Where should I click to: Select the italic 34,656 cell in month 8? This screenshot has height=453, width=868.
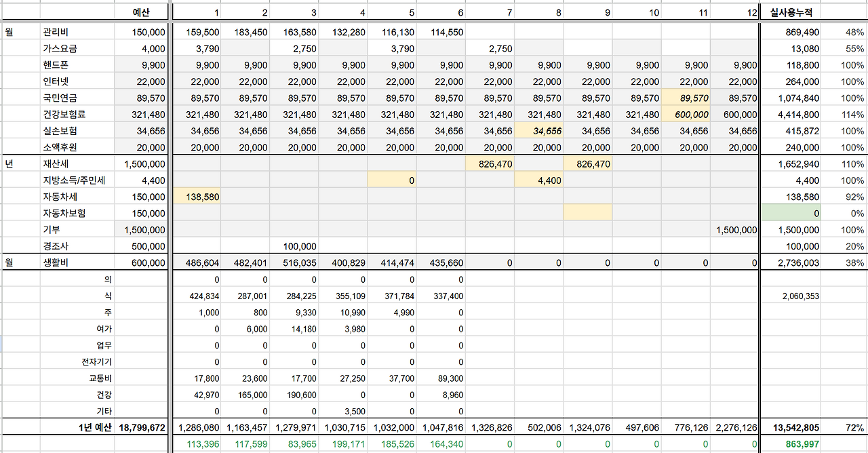click(538, 131)
